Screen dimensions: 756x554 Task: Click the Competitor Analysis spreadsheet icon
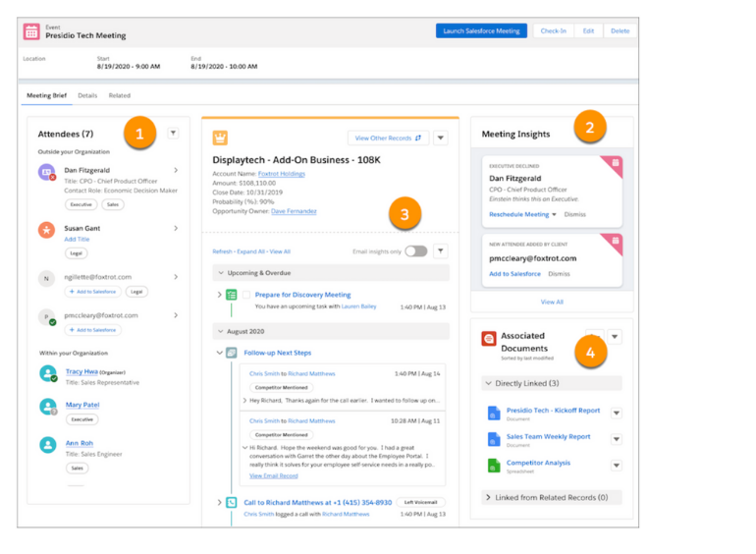494,466
